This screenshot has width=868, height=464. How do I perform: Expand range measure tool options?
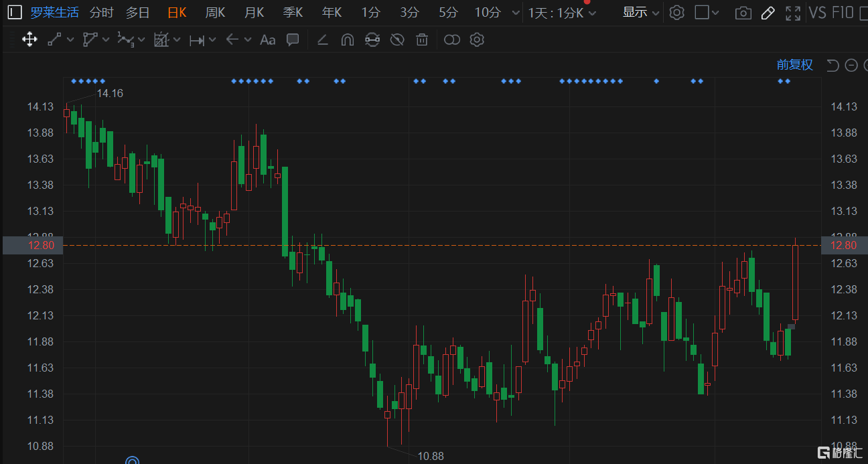[212, 40]
